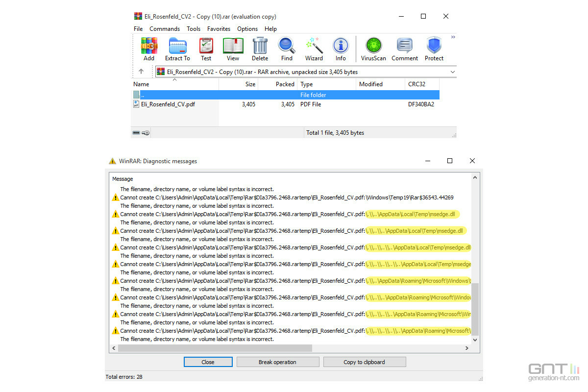
Task: Click the vertical scrollbar thumb in Diagnostic messages
Action: [x=474, y=309]
